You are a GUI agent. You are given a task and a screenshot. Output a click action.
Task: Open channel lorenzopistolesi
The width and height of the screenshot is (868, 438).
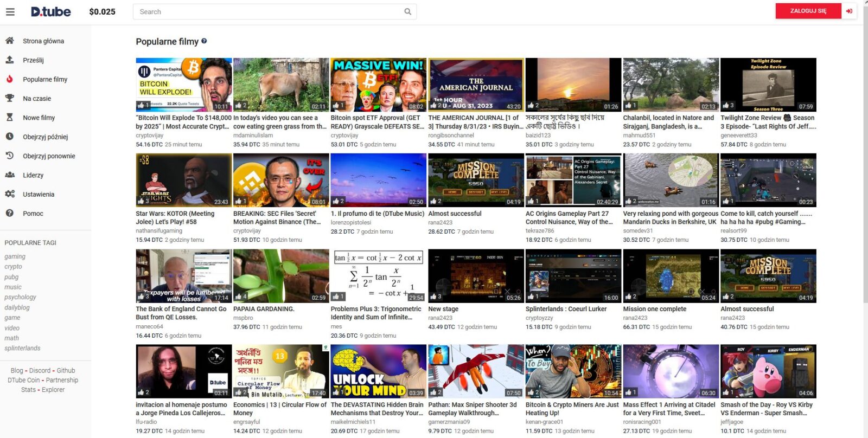[x=351, y=222]
